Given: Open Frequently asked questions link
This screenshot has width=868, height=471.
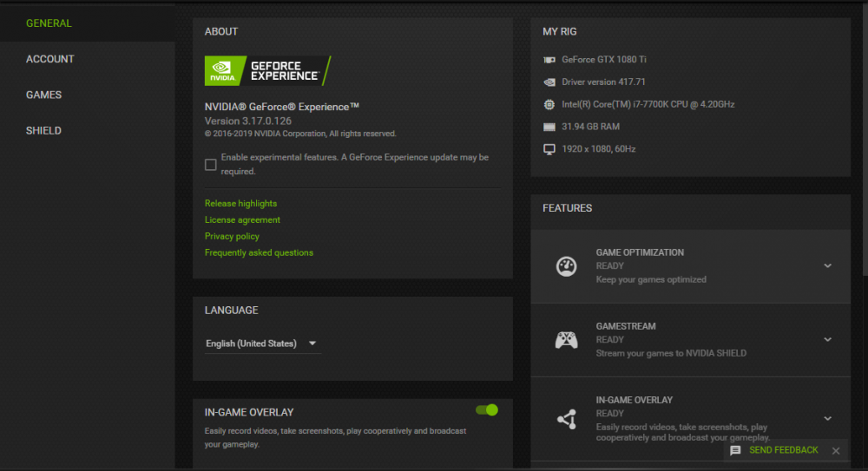Looking at the screenshot, I should coord(259,252).
